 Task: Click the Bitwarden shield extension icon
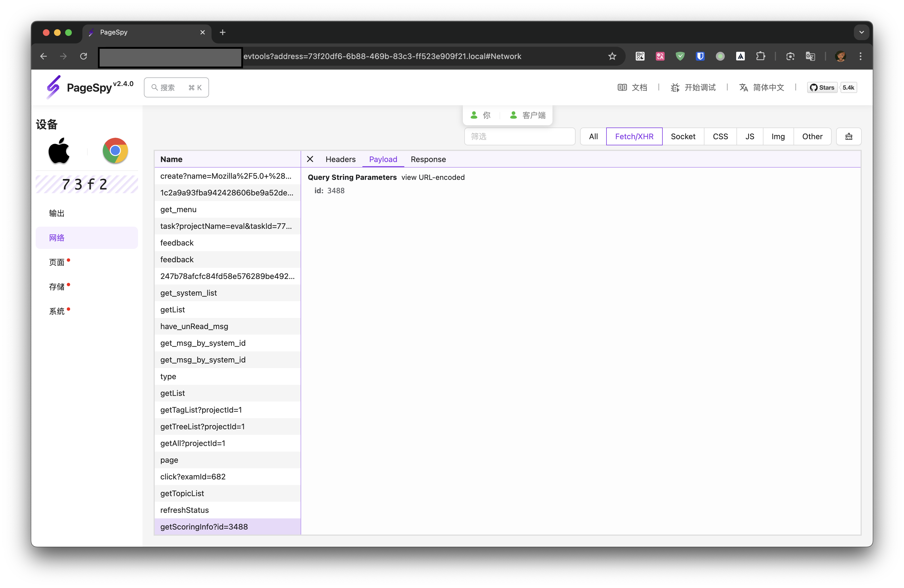pyautogui.click(x=700, y=56)
